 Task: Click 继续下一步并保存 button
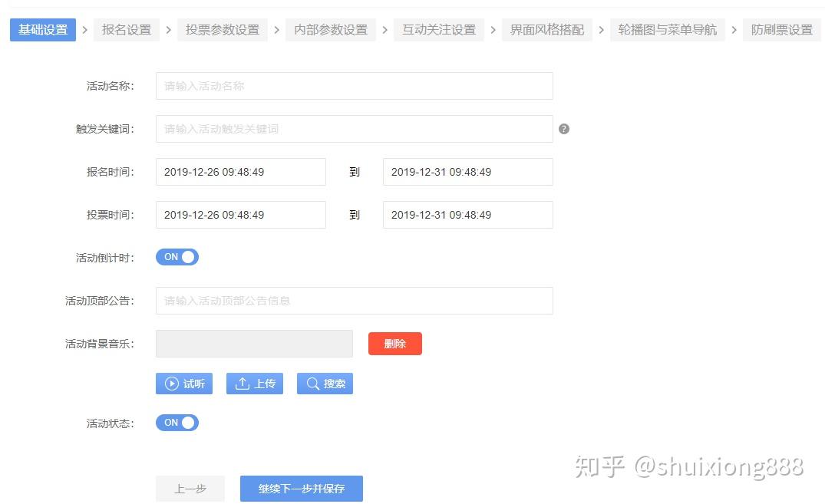click(x=302, y=489)
